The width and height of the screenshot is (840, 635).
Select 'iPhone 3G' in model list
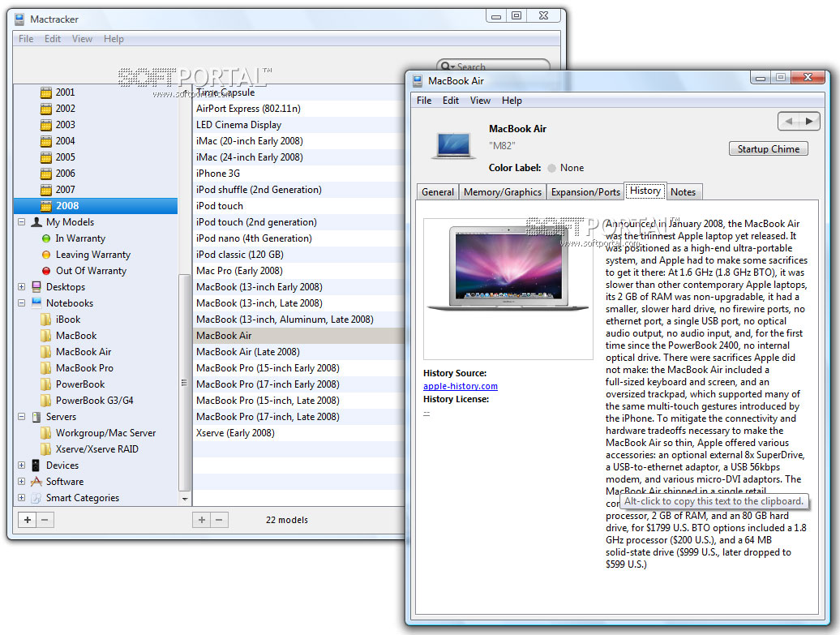point(298,174)
